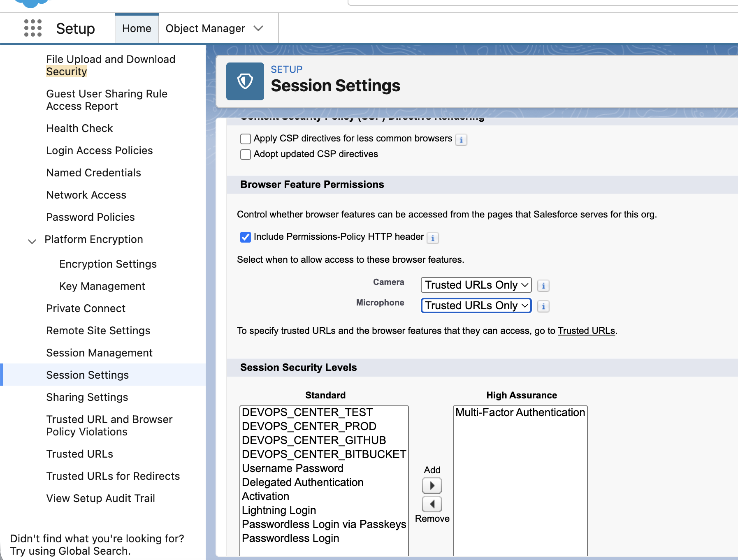This screenshot has width=738, height=560.
Task: Go to Private Connect
Action: tap(86, 308)
